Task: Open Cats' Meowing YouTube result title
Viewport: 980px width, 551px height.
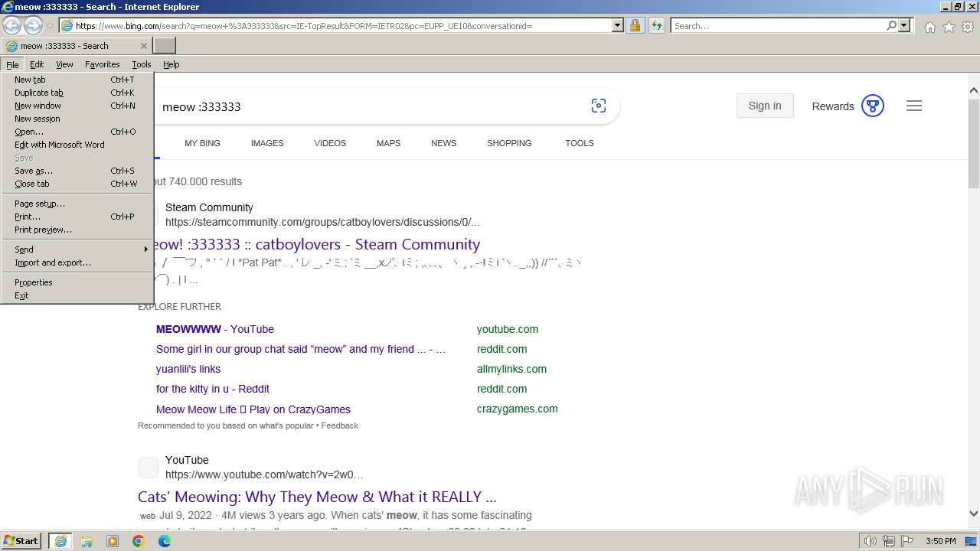Action: (317, 497)
